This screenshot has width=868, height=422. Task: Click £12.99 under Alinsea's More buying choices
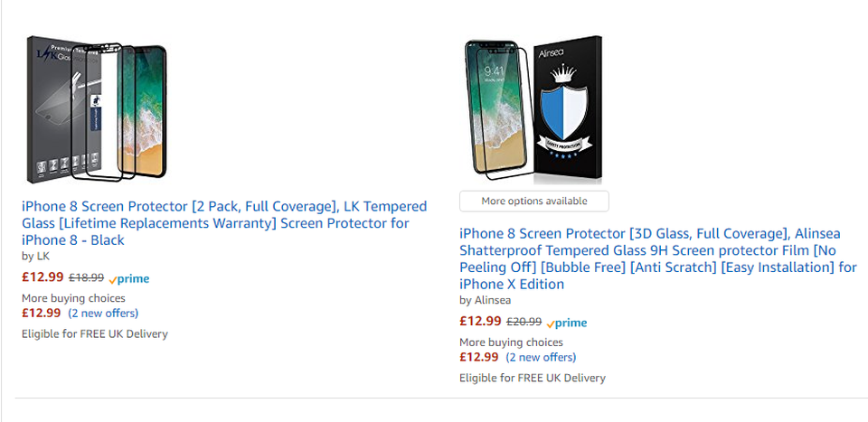click(x=479, y=357)
